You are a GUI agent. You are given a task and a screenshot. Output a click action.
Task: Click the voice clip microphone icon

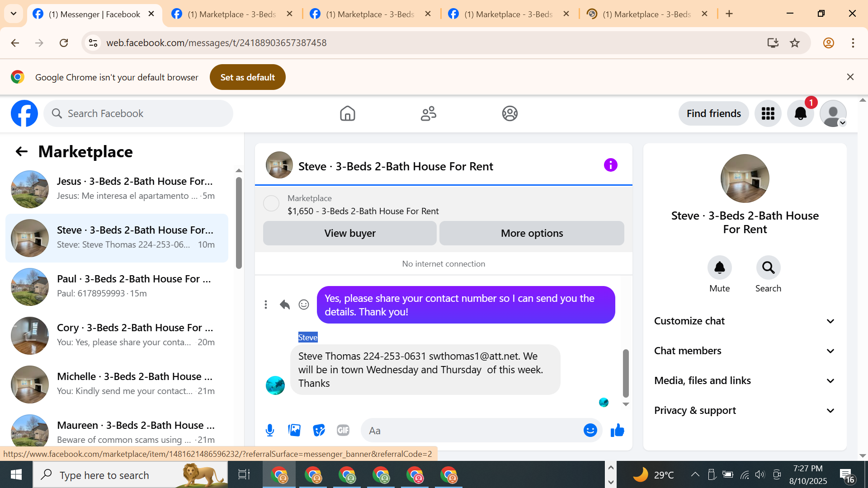[270, 430]
